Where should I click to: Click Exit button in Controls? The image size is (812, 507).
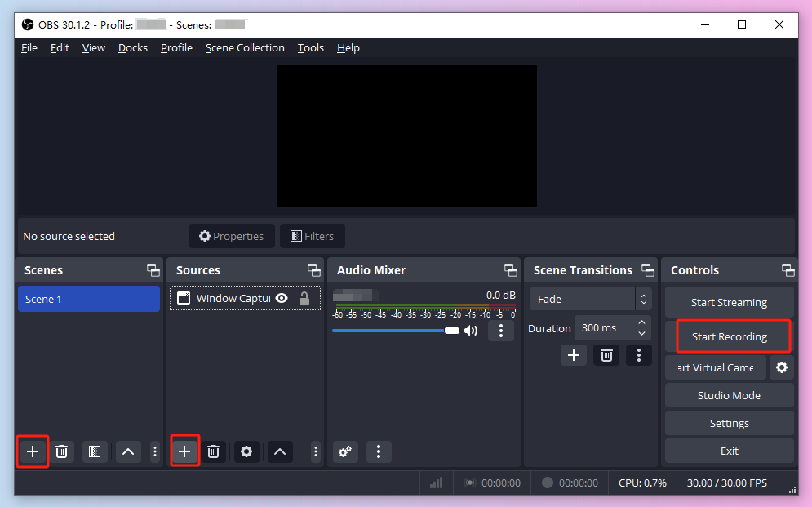tap(729, 451)
